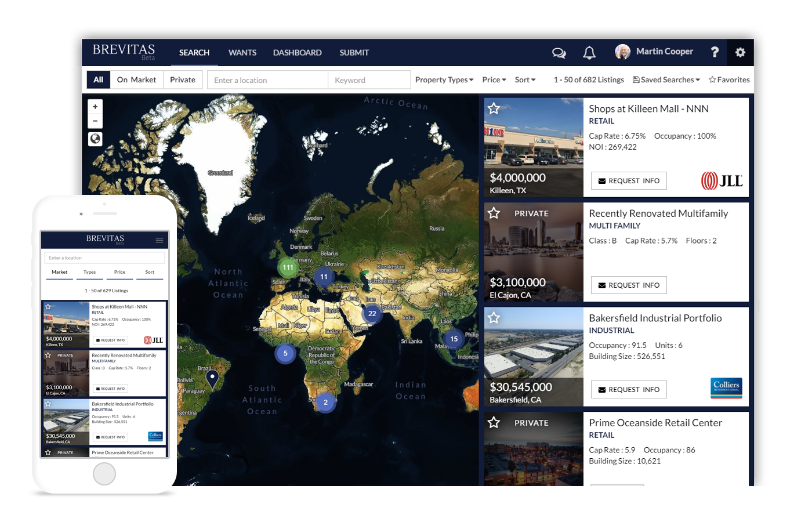Screen dimensions: 812x522
Task: Expand the Property Types dropdown
Action: coord(444,79)
